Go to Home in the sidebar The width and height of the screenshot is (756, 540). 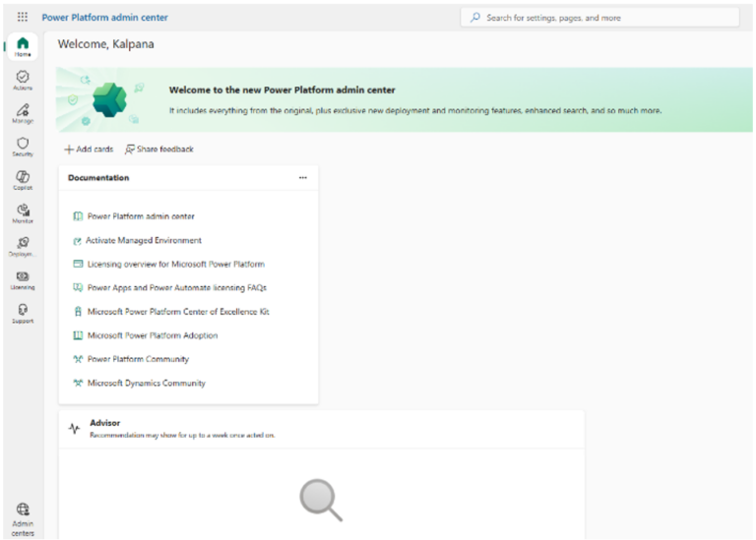(23, 47)
